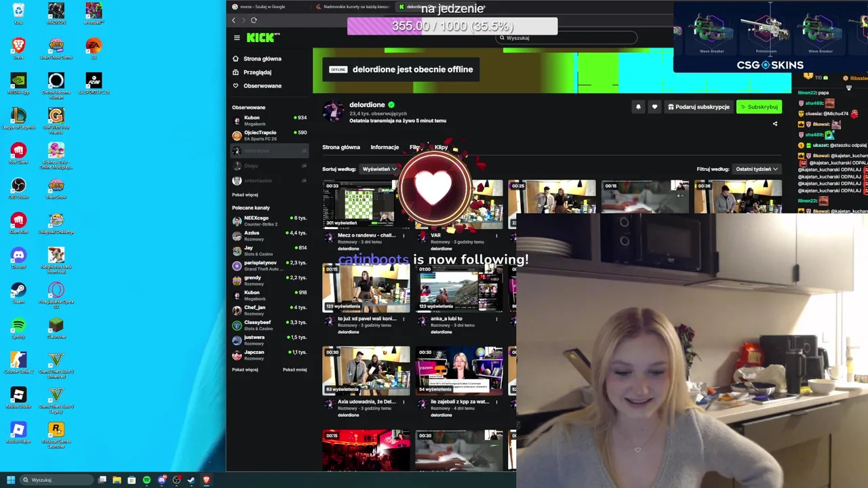Open NVIDIA App desktop shortcut
Screen dimensions: 868x488
18,83
